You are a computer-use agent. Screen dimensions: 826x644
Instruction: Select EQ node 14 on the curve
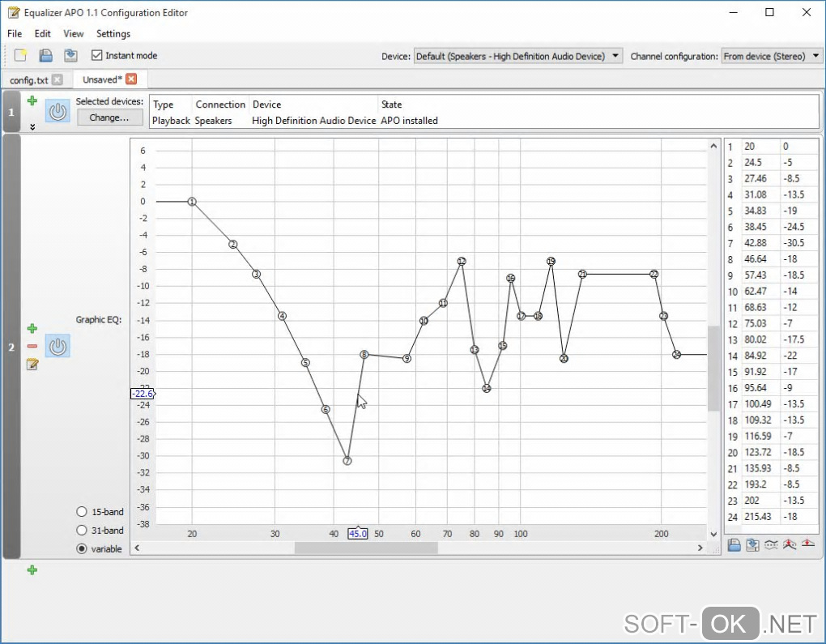tap(487, 388)
